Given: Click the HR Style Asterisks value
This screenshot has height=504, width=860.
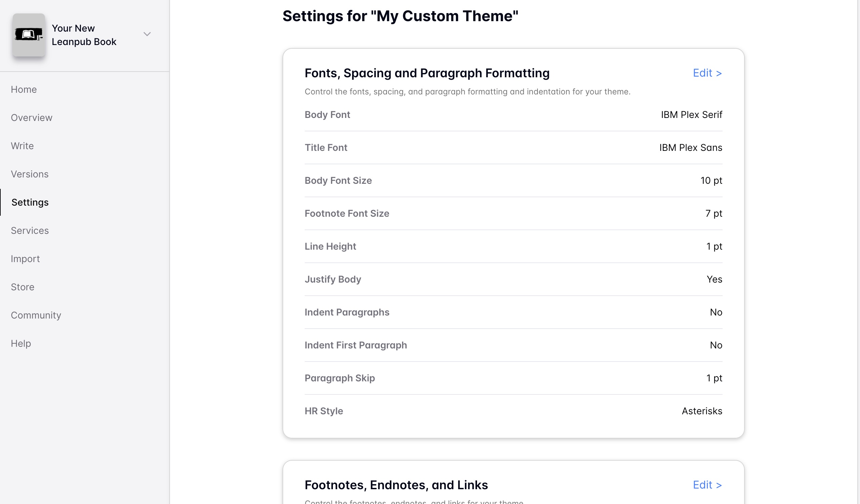Looking at the screenshot, I should coord(702,411).
